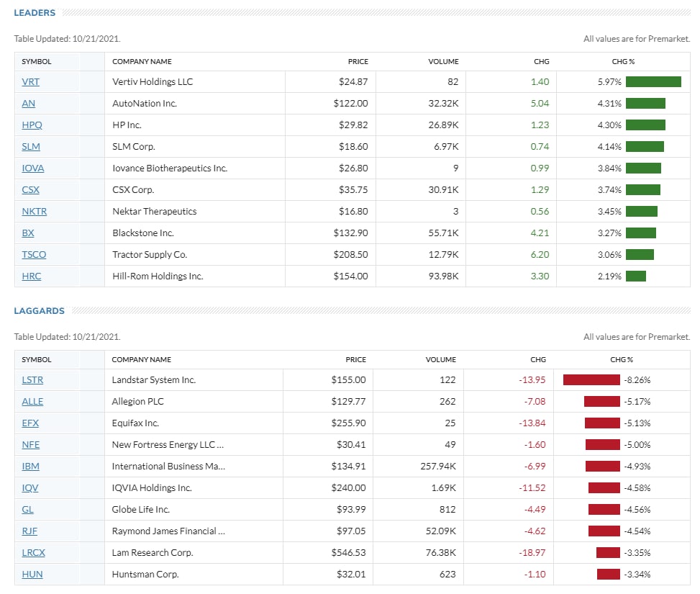The height and width of the screenshot is (594, 700).
Task: Click the HUN symbol link
Action: tap(32, 575)
